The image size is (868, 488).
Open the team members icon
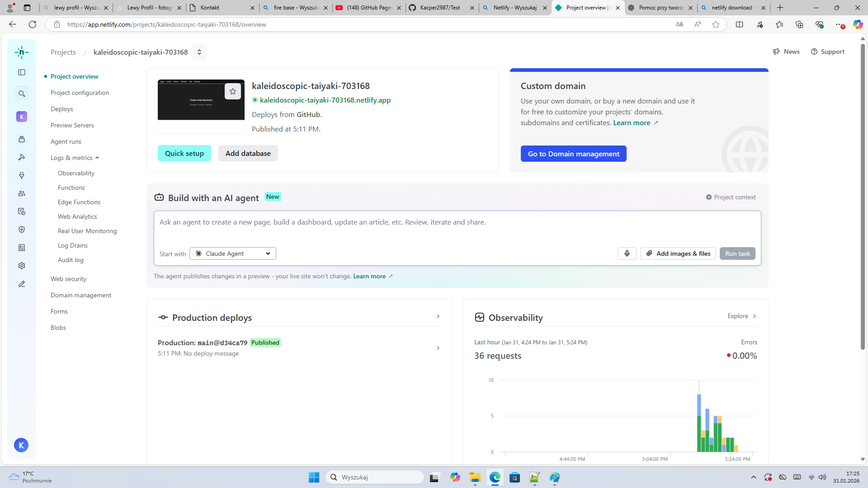tap(22, 193)
